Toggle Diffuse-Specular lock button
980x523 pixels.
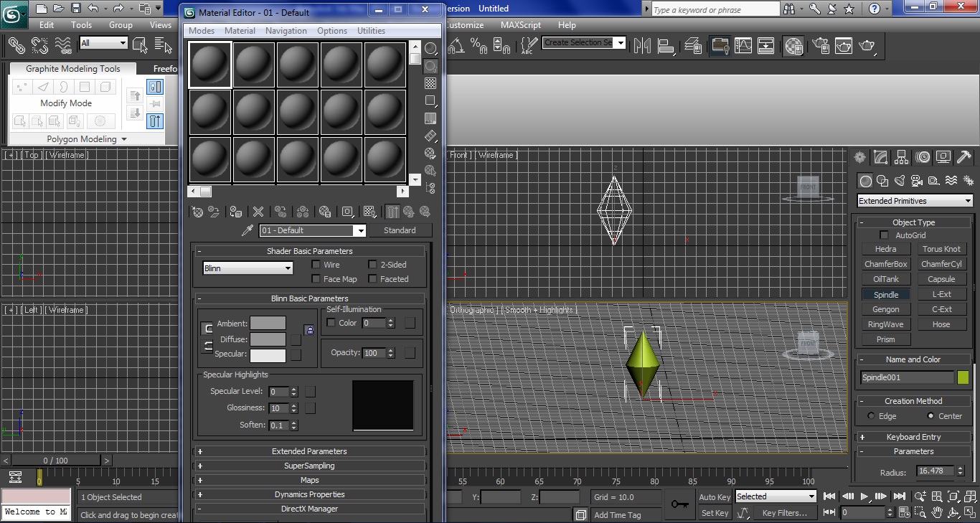click(208, 346)
